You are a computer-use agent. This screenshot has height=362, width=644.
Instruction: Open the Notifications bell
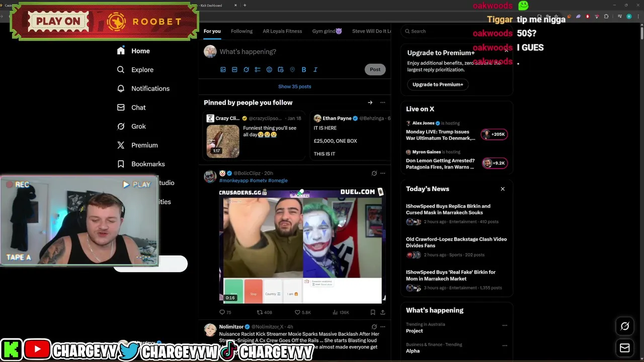(143, 88)
